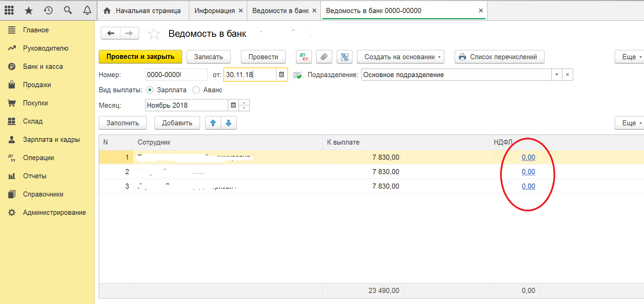The width and height of the screenshot is (644, 304).
Task: Open НДФЛ 0,00 link in row 2
Action: pos(528,172)
